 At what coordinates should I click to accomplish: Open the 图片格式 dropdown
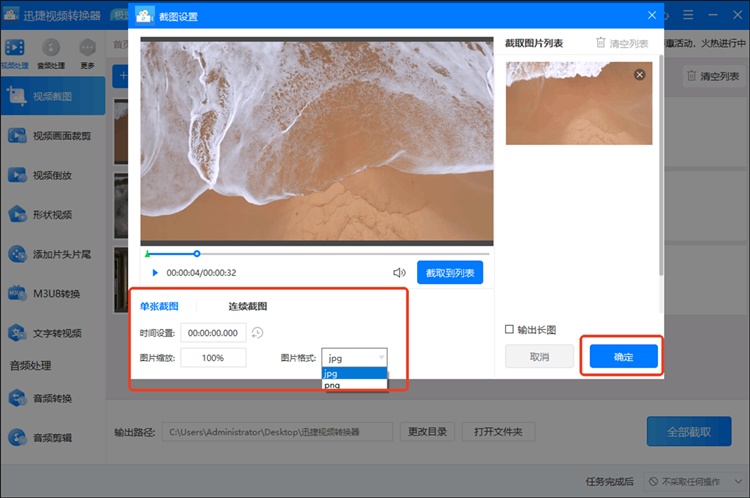point(354,358)
